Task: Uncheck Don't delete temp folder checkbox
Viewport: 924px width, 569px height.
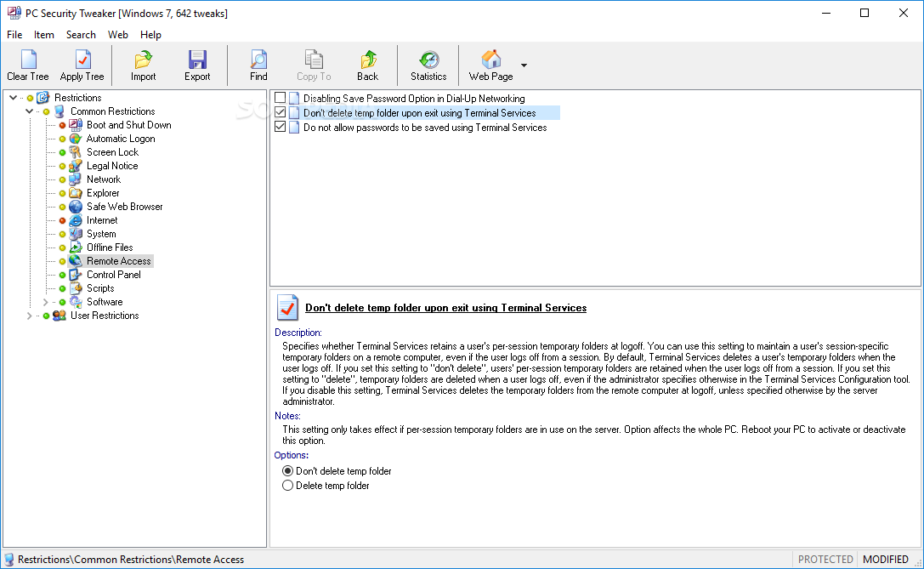Action: (281, 112)
